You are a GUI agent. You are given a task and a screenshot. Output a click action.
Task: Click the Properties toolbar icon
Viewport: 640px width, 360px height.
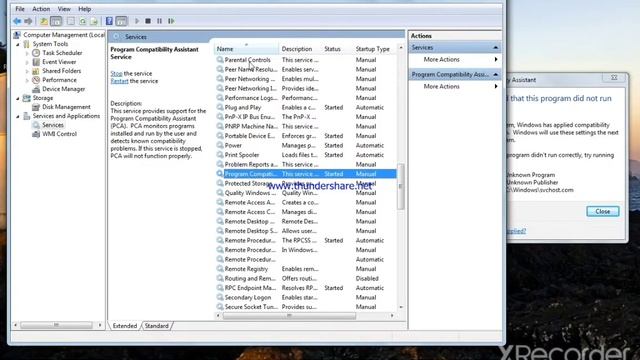[x=71, y=21]
